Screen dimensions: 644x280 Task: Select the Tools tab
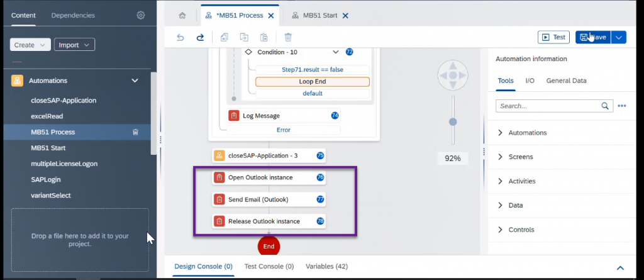506,81
